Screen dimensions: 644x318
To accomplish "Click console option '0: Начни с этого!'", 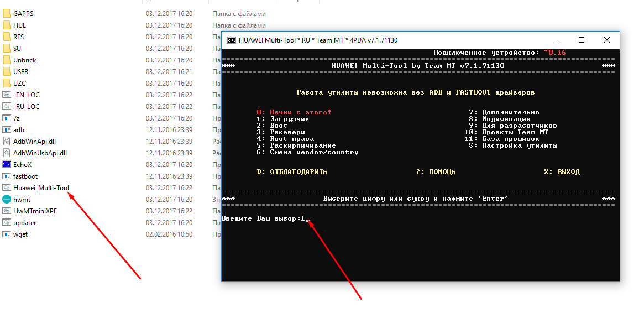I will [294, 112].
